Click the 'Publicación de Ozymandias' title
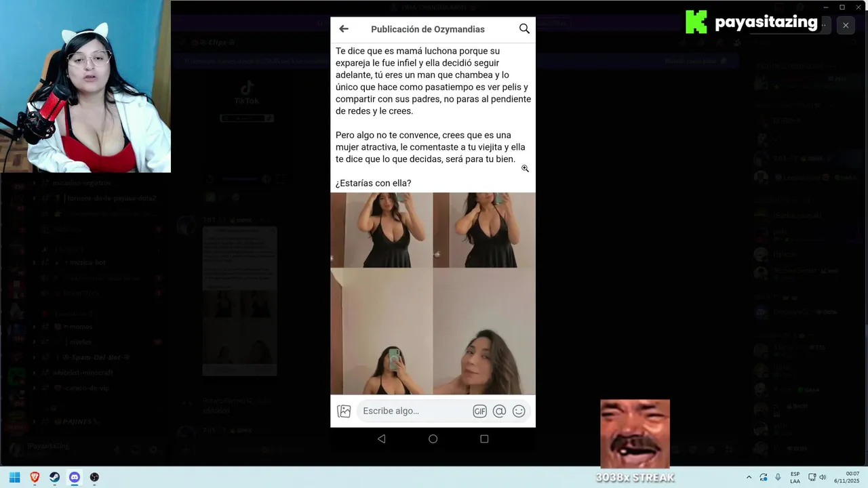 point(428,29)
